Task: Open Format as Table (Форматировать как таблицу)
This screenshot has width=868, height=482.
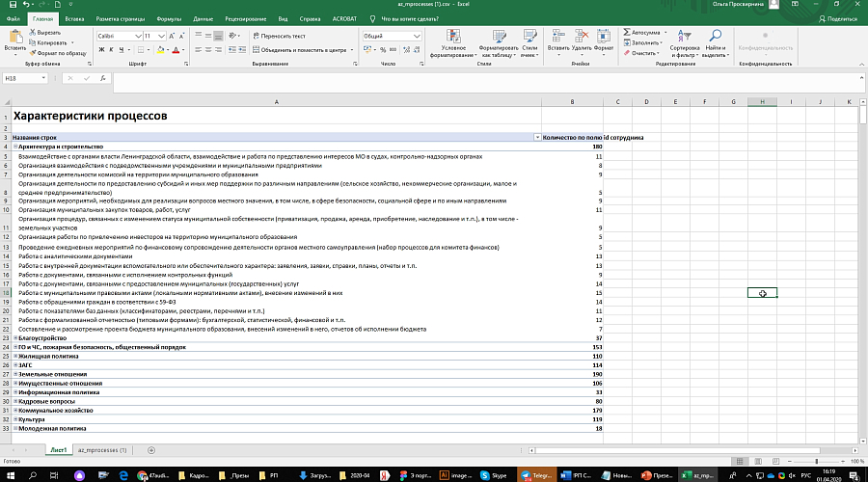Action: click(499, 43)
